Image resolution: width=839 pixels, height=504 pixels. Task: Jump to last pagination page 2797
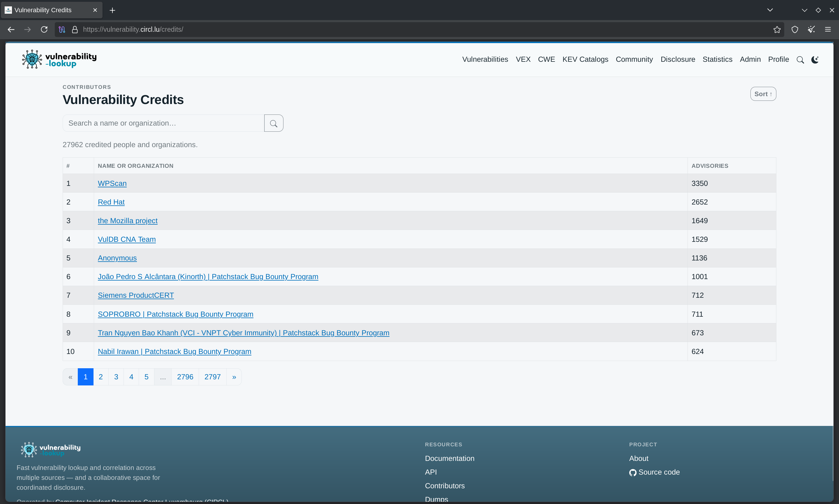point(213,377)
